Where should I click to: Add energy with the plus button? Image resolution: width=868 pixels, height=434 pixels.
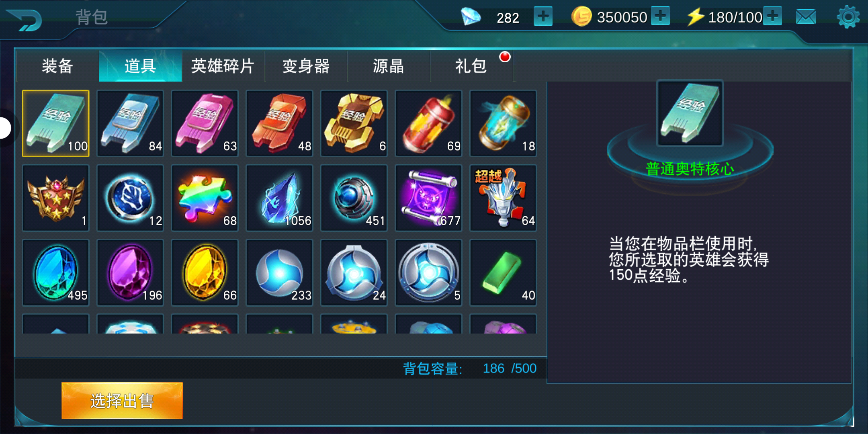pyautogui.click(x=772, y=16)
